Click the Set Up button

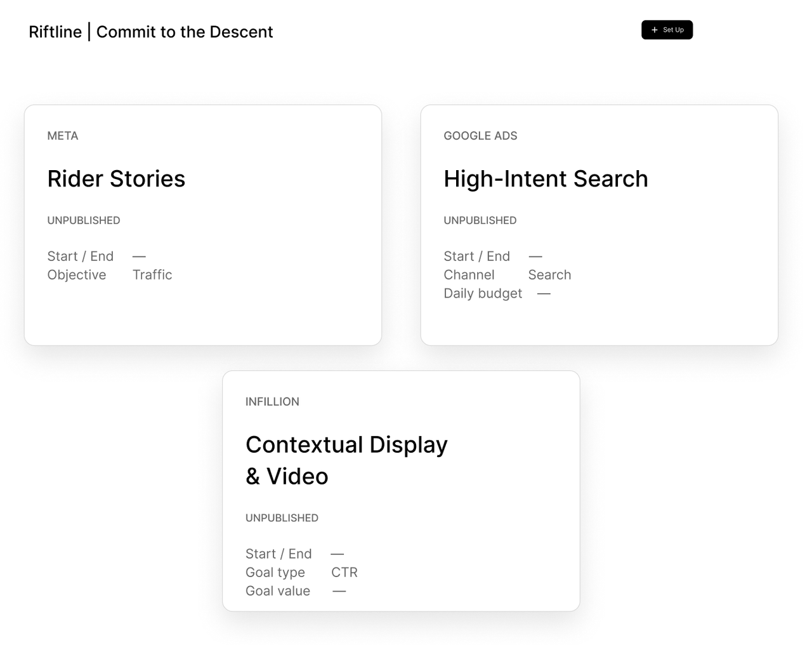667,30
